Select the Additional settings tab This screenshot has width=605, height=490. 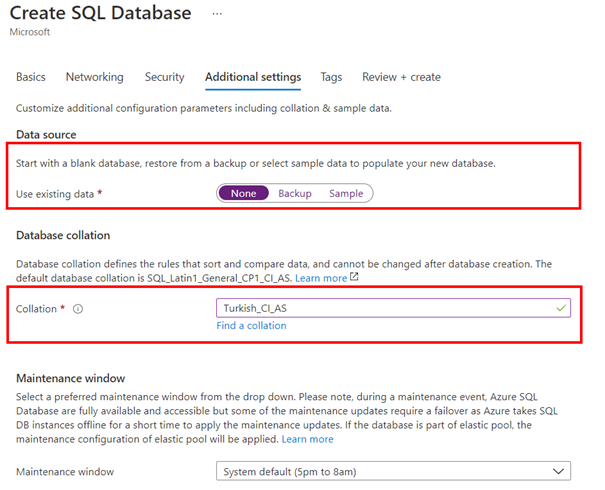point(253,77)
